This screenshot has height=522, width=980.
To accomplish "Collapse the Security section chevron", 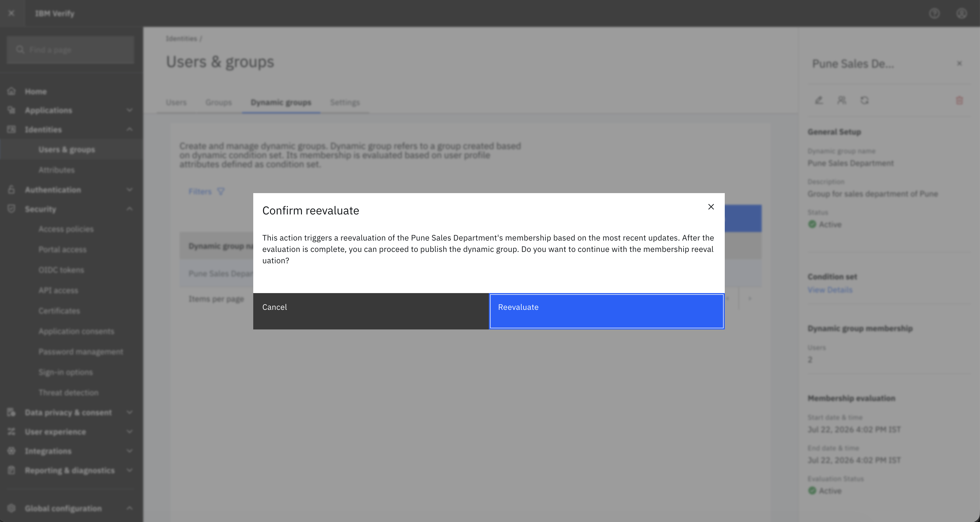I will pyautogui.click(x=129, y=209).
